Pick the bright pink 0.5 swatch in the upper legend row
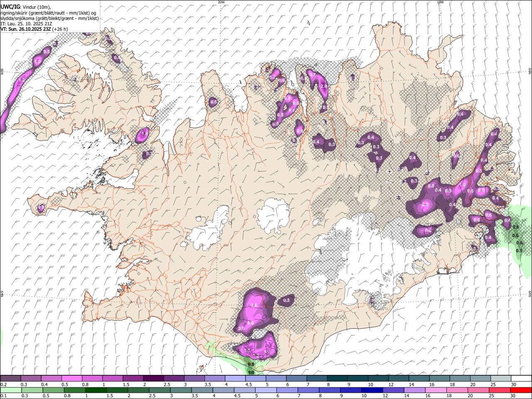The image size is (532, 399). click(71, 378)
